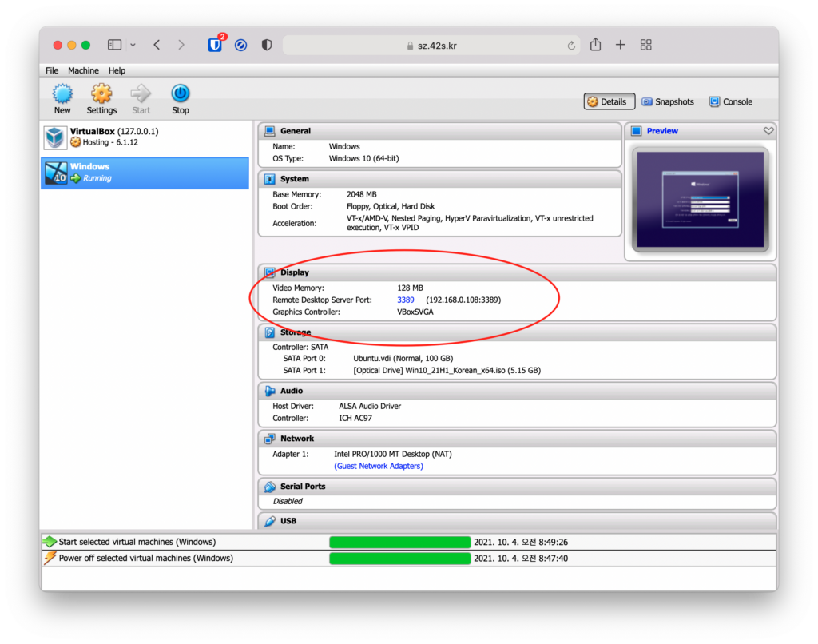Go back with the Safari back arrow
This screenshot has height=644, width=818.
point(157,45)
